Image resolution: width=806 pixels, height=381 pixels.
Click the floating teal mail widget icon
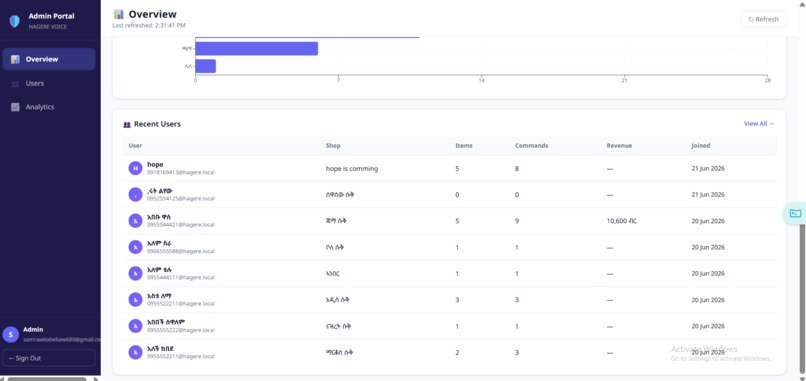coord(795,213)
